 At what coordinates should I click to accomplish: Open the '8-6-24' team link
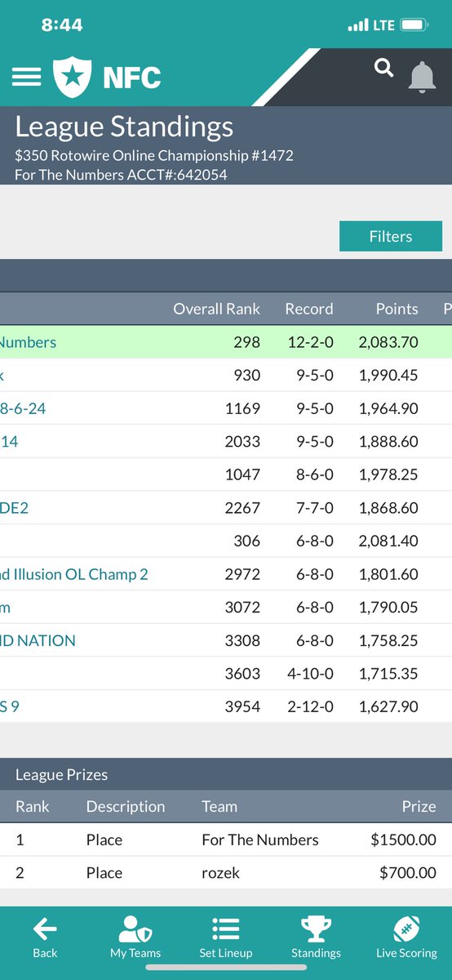coord(23,408)
